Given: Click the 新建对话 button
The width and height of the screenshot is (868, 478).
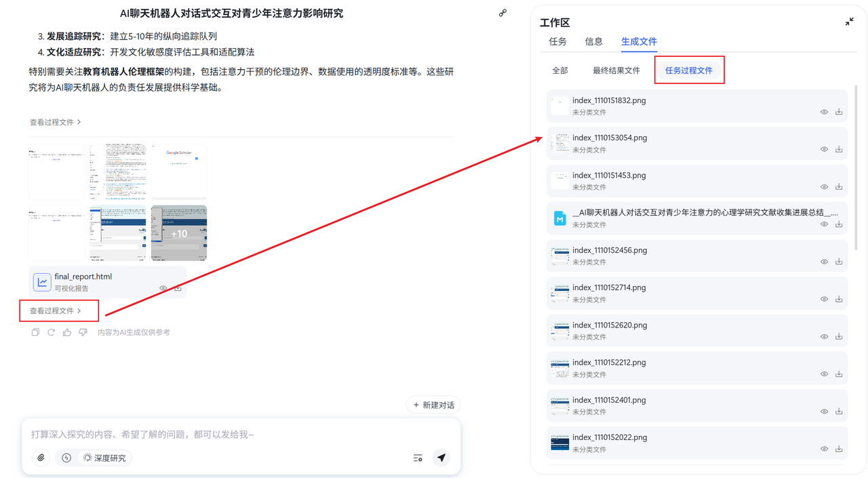Looking at the screenshot, I should coord(433,405).
